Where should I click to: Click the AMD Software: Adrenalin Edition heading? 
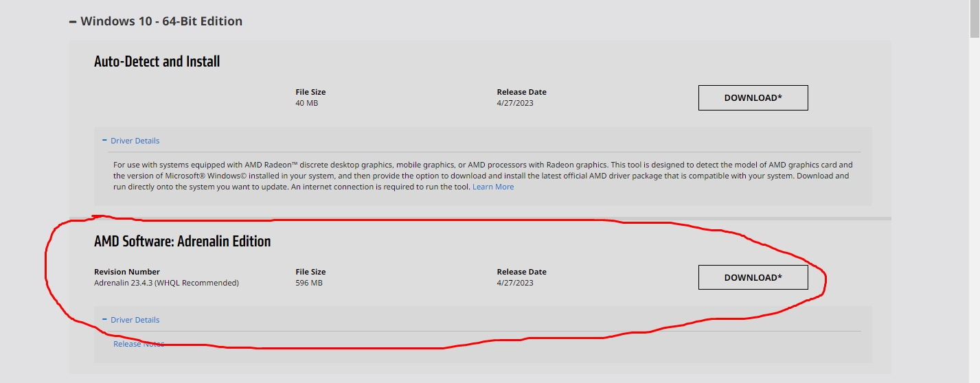coord(183,242)
